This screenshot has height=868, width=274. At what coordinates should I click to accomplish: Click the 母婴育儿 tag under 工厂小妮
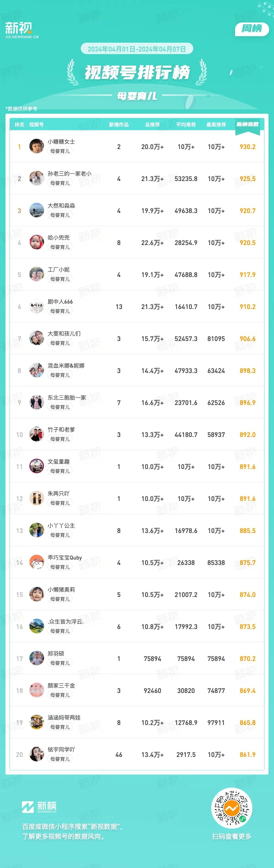tap(60, 279)
